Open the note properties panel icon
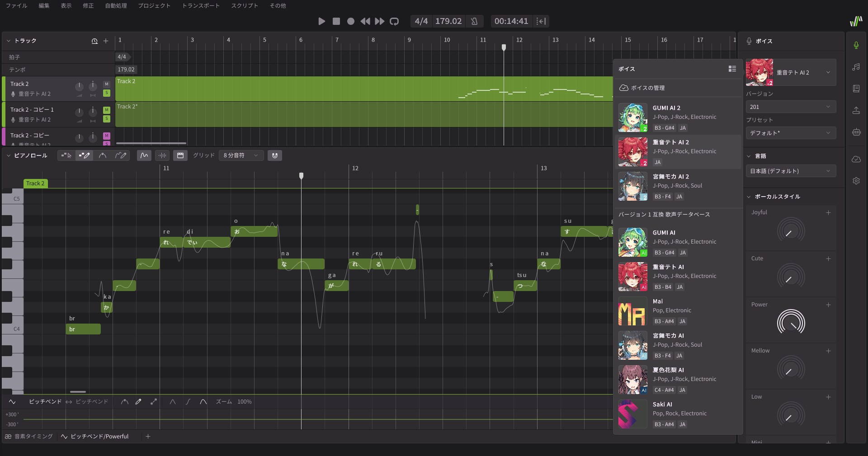Image resolution: width=868 pixels, height=456 pixels. pyautogui.click(x=856, y=67)
